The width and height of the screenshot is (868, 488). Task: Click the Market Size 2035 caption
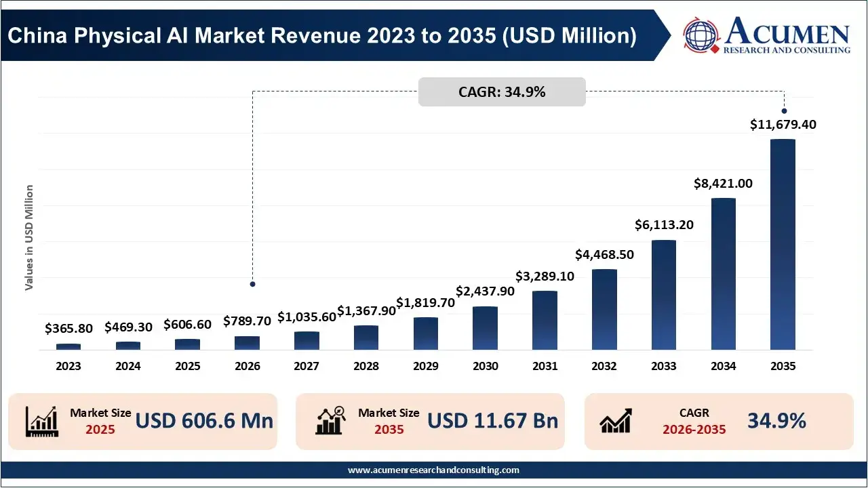tap(389, 421)
